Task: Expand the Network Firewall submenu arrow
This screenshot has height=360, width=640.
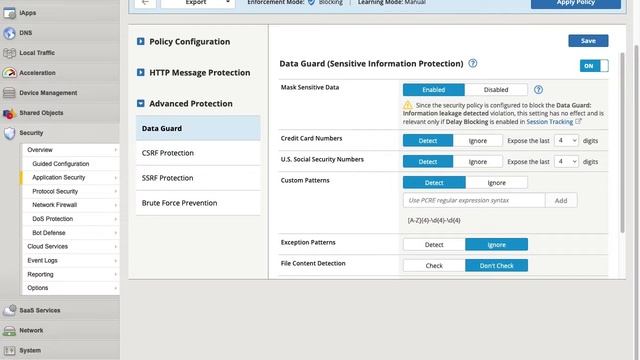Action: point(116,205)
